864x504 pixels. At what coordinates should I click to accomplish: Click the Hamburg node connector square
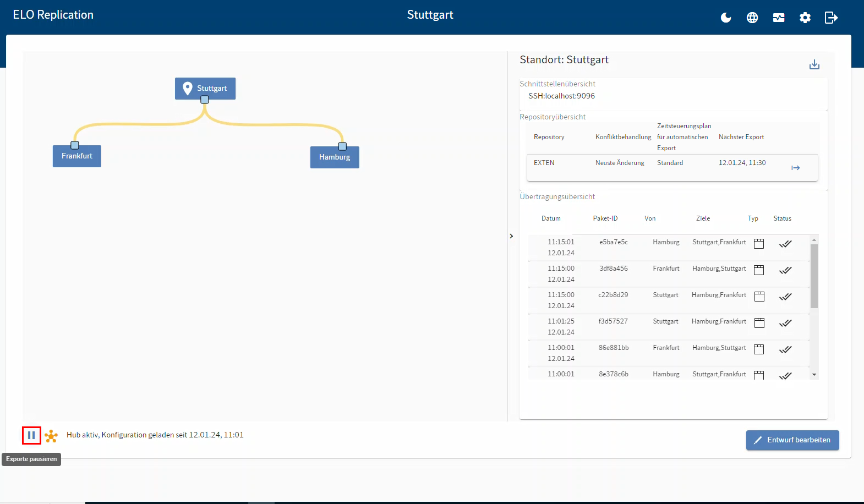[x=342, y=146]
